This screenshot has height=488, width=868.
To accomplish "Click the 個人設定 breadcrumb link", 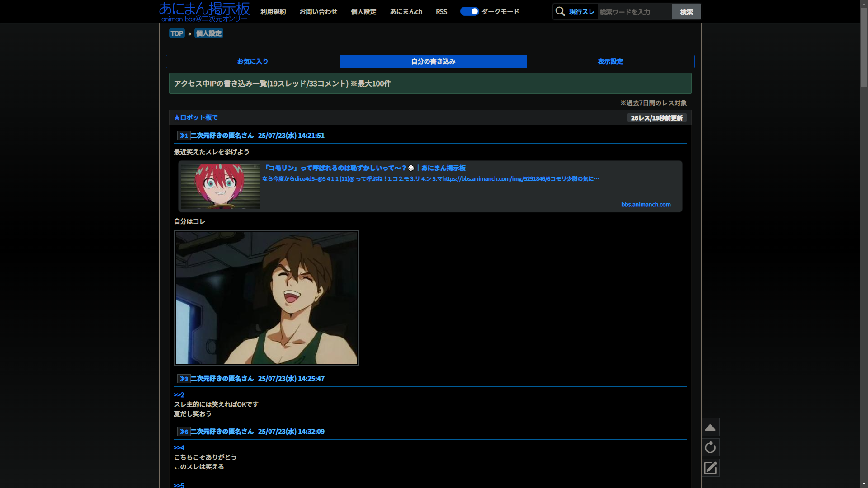I will [x=209, y=33].
